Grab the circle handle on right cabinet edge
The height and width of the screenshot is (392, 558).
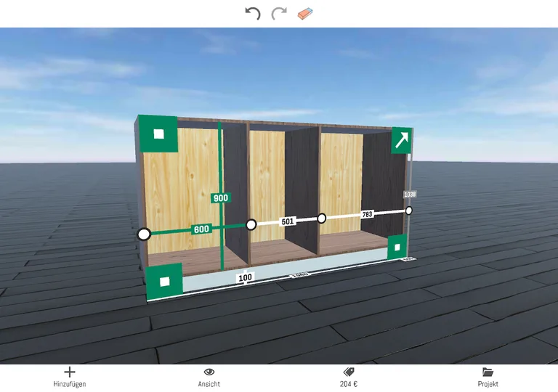[409, 211]
